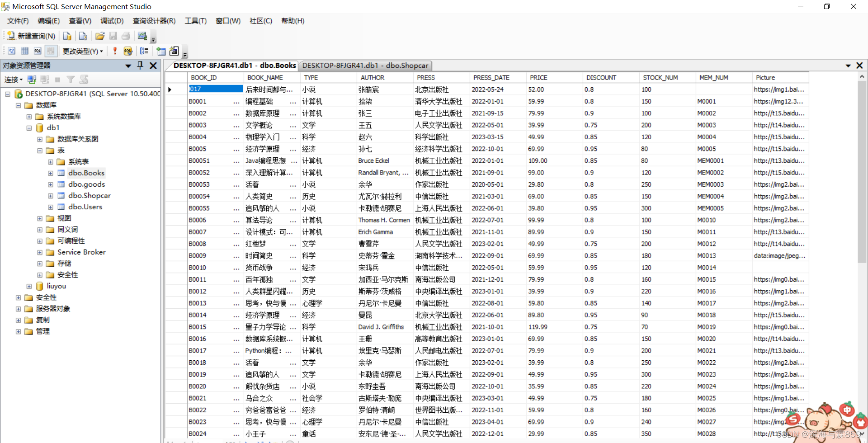Toggle the Criteria pane grid icon
Image resolution: width=868 pixels, height=443 pixels.
click(24, 51)
